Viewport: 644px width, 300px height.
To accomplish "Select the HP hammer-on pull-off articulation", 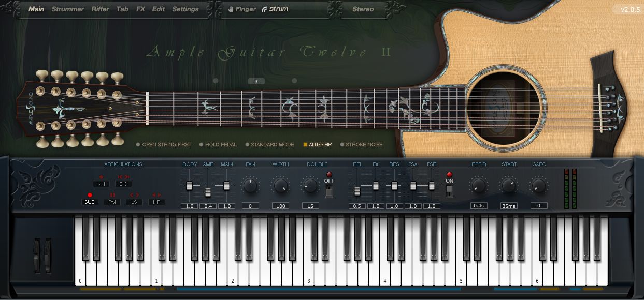I will [156, 202].
